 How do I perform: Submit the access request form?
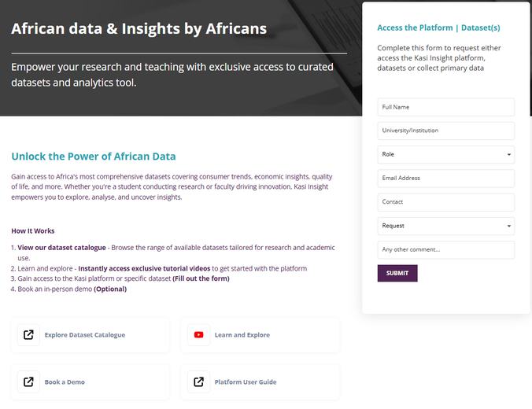[x=397, y=273]
